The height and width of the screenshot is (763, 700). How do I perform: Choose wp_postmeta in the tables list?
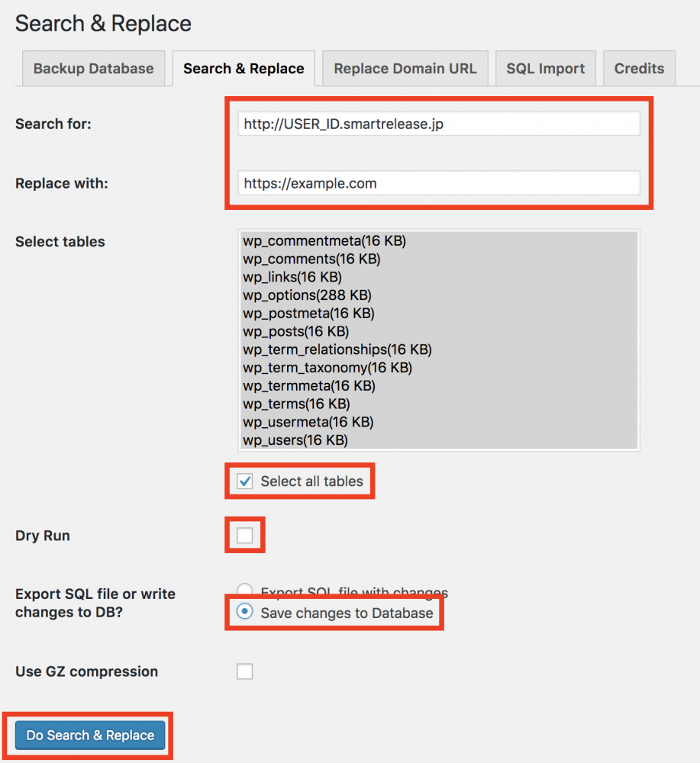coord(308,314)
